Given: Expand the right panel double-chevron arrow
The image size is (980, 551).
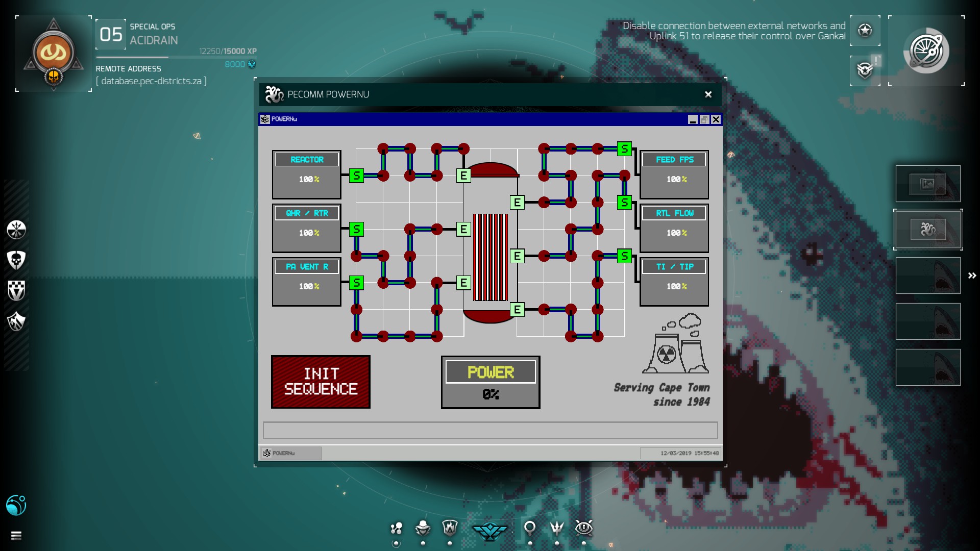Looking at the screenshot, I should click(x=972, y=275).
